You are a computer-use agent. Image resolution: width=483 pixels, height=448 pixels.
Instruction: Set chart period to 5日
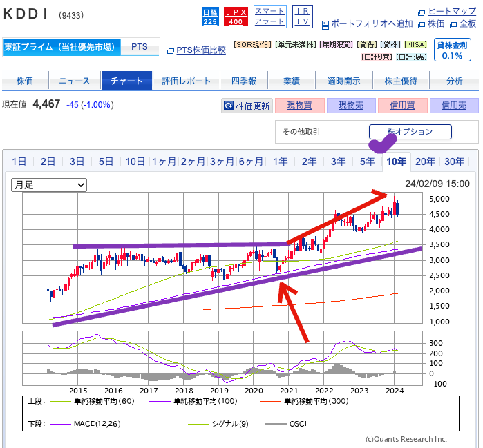tap(106, 162)
